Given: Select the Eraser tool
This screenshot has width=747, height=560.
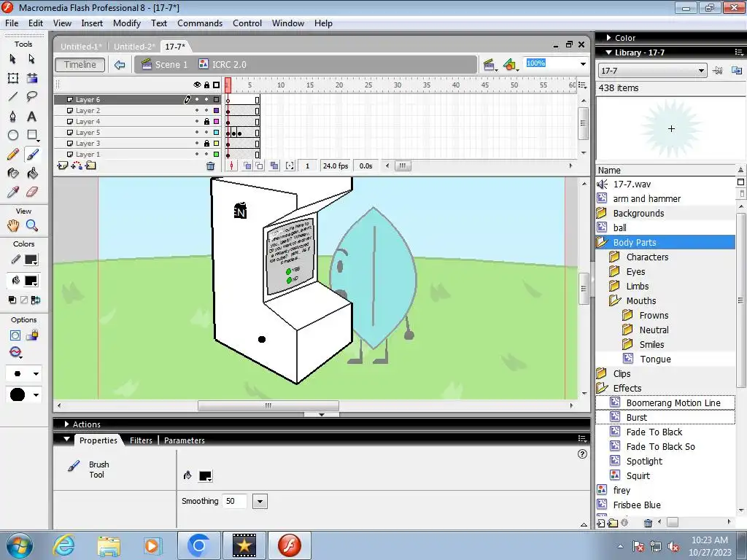Looking at the screenshot, I should click(x=32, y=192).
